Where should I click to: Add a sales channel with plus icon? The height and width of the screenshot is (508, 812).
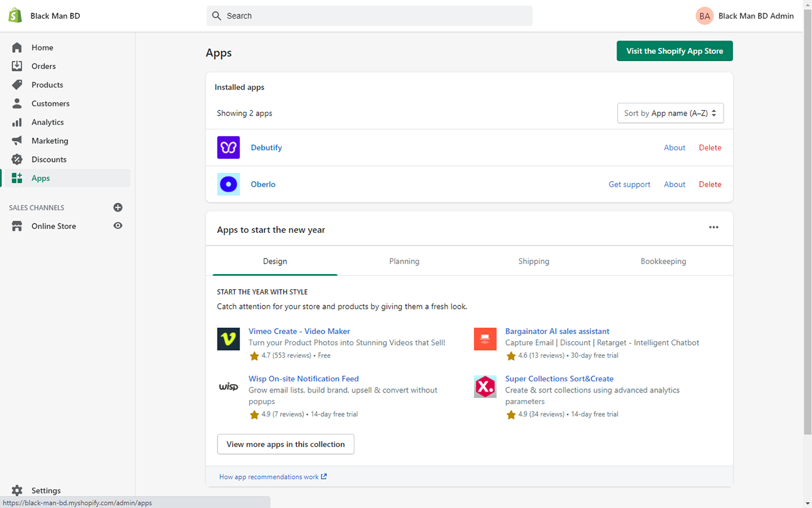pyautogui.click(x=118, y=207)
